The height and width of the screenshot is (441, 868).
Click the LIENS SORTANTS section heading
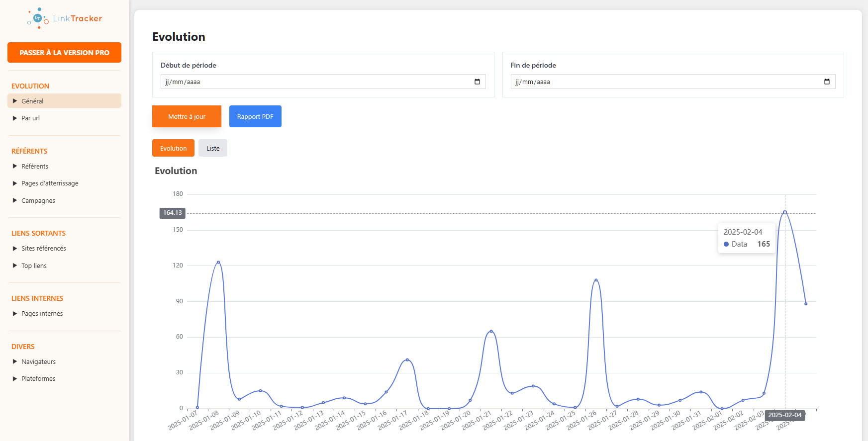tap(38, 233)
